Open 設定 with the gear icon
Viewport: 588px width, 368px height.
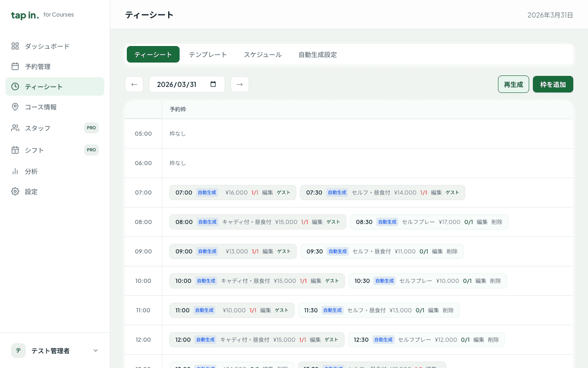[x=15, y=191]
